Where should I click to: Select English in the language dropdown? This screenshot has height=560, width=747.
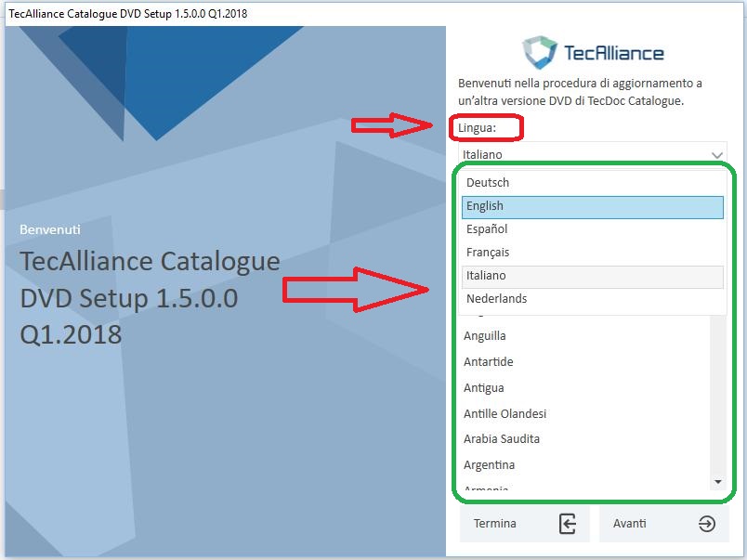click(x=592, y=207)
